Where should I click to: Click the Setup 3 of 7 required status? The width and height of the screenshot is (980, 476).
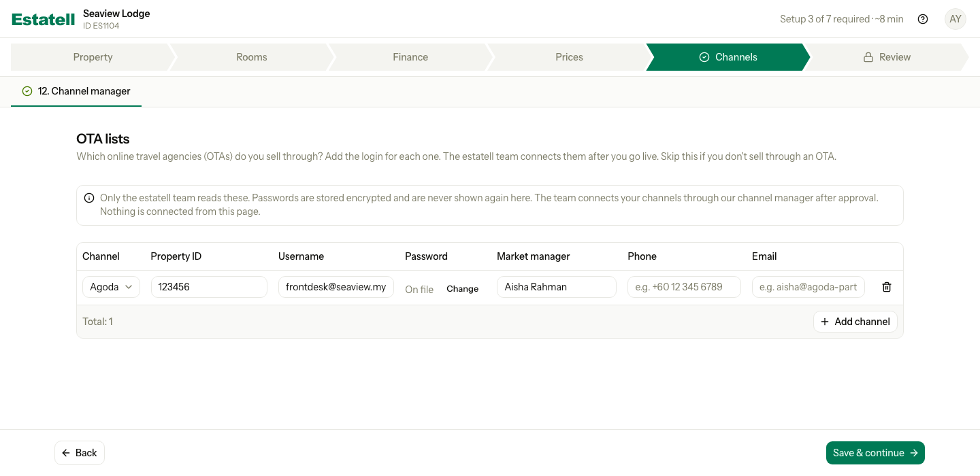click(x=842, y=19)
